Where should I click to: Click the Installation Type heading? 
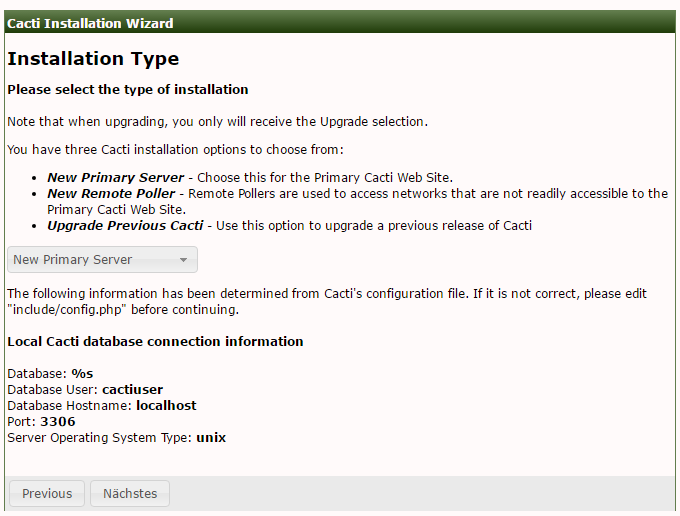93,59
